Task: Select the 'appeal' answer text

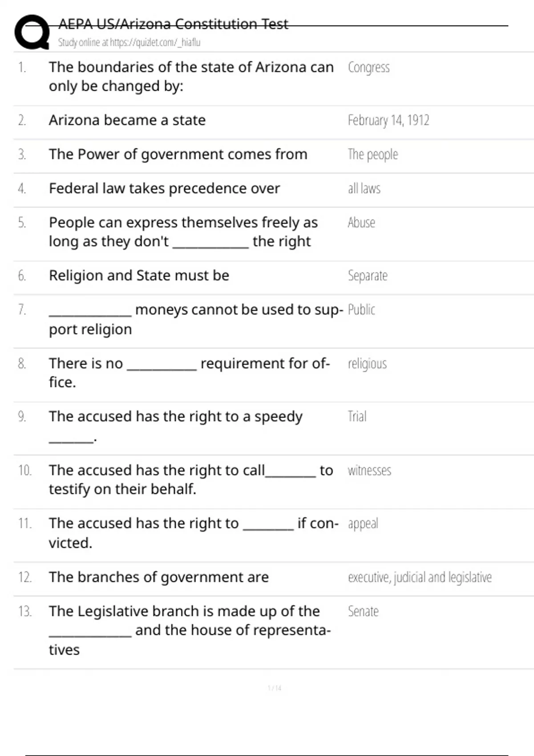Action: coord(363,524)
